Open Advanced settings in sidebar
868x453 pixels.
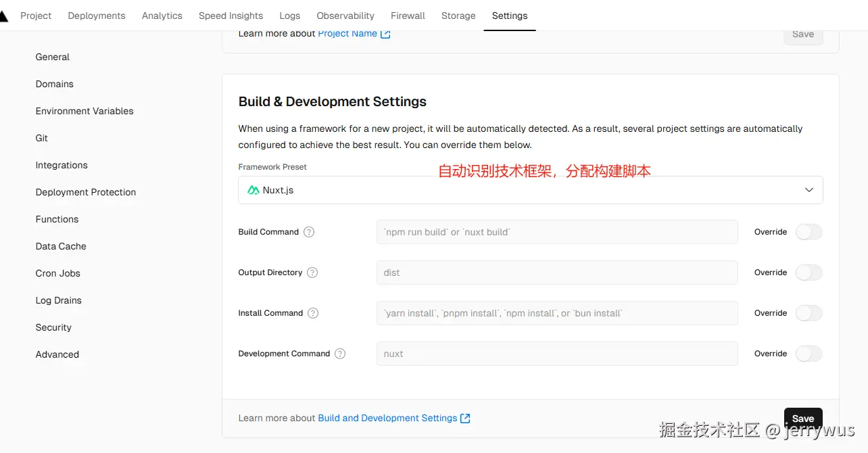57,354
